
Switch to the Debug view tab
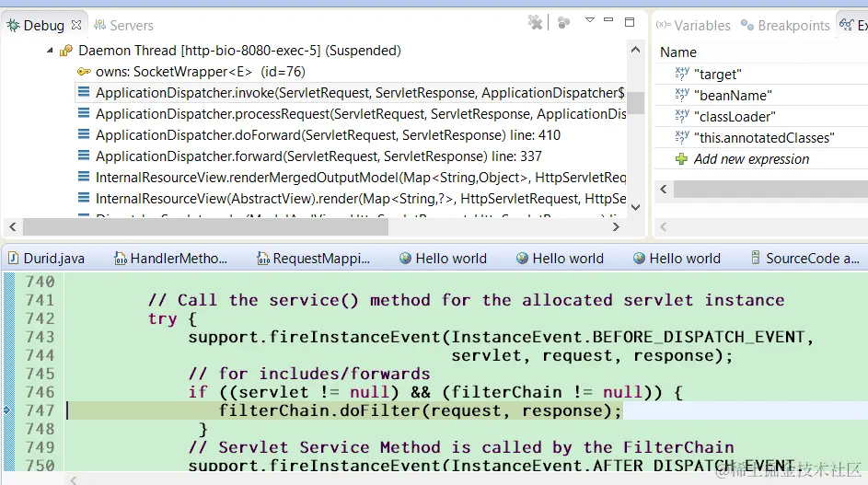click(44, 26)
